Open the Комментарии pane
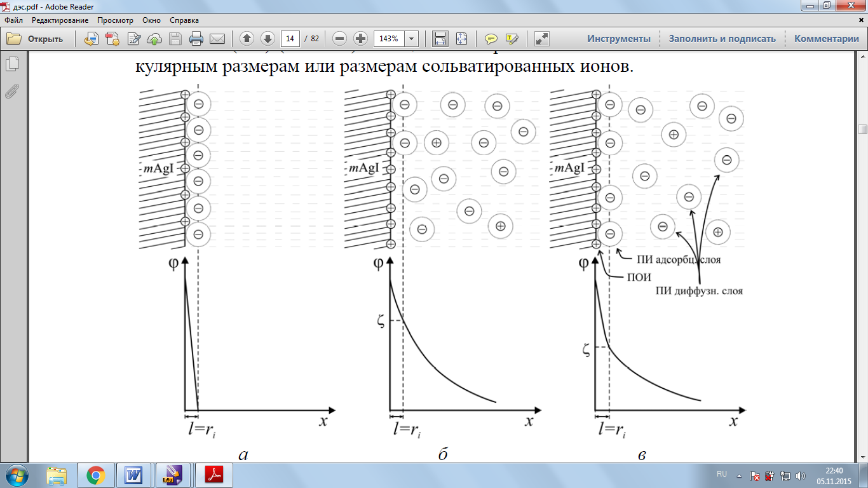The height and width of the screenshot is (488, 868). point(827,39)
